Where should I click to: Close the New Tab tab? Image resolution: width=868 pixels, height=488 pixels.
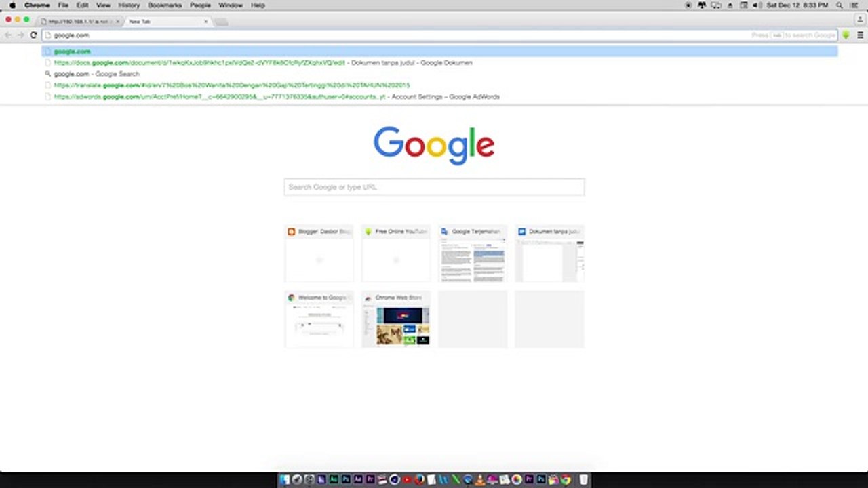[x=206, y=22]
